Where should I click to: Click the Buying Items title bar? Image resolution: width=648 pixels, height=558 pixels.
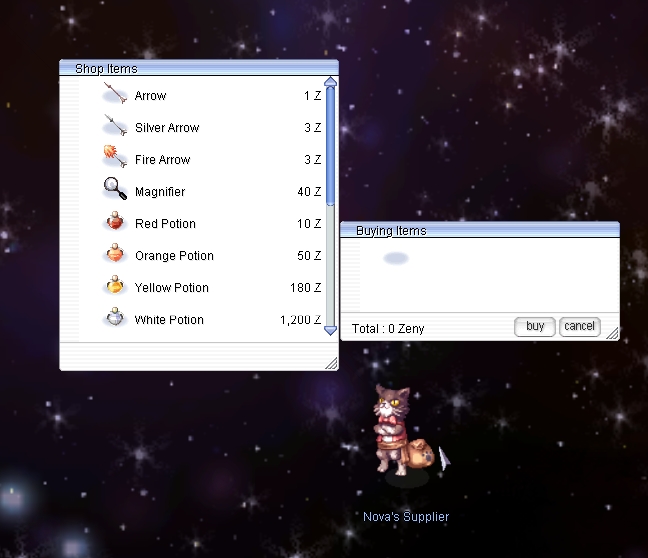(x=480, y=230)
